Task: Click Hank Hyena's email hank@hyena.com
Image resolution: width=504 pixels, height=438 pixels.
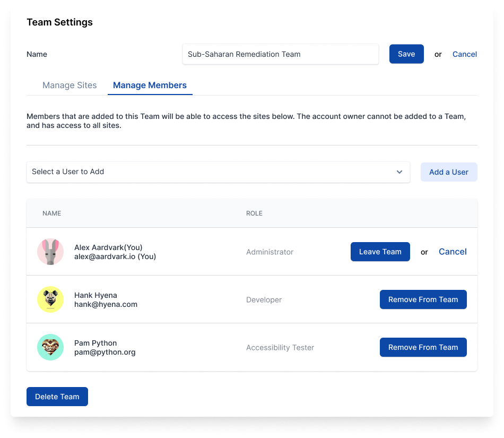Action: coord(106,304)
